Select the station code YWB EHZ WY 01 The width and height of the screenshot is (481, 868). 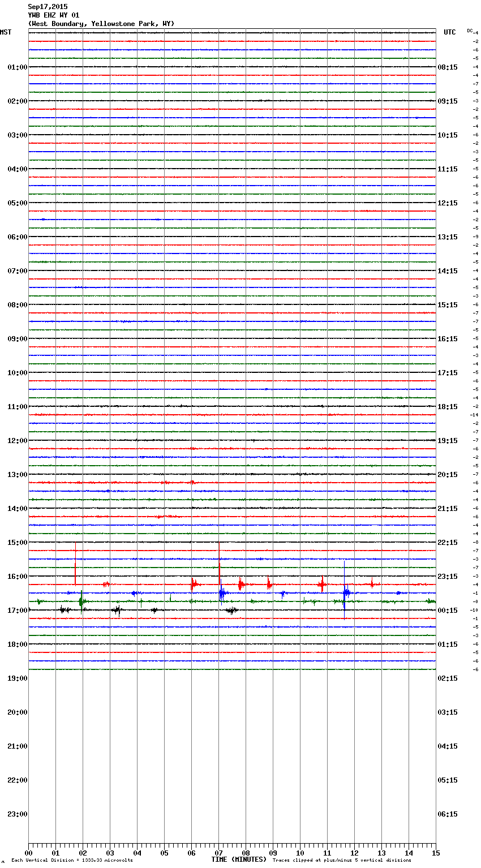coord(54,15)
